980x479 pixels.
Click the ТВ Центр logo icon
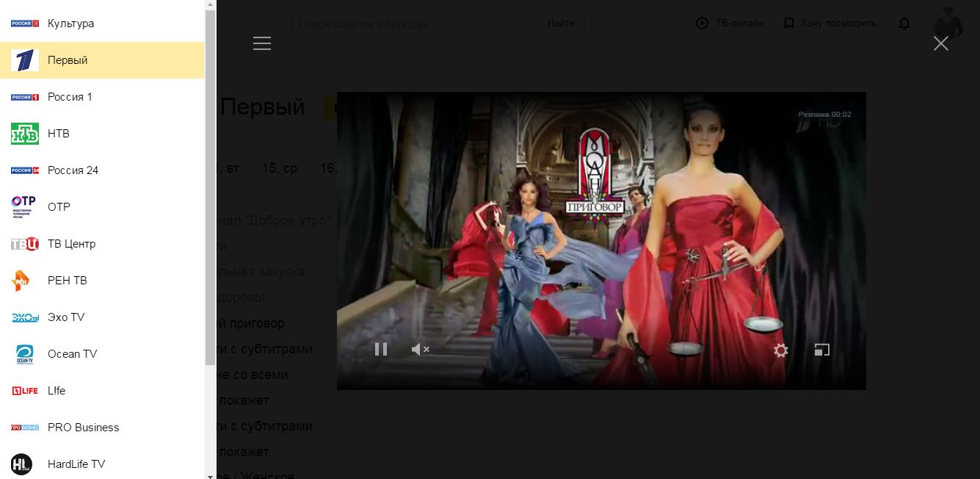25,244
